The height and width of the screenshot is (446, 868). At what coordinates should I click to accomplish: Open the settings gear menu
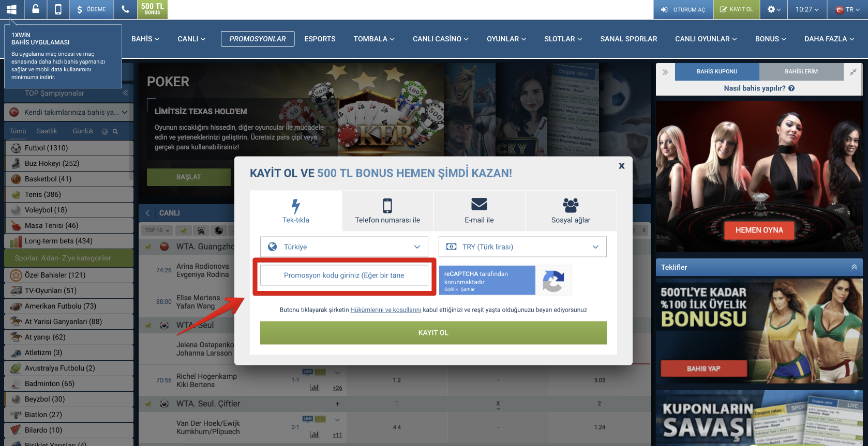(774, 9)
